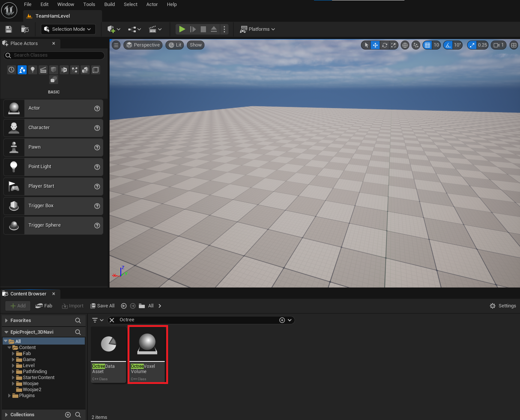This screenshot has height=420, width=520.
Task: Select the OctreeVoxelVolume class thumbnail
Action: 147,355
